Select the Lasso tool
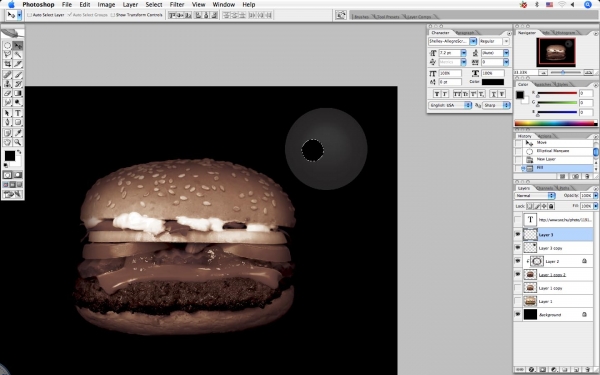600x375 pixels. [7, 55]
